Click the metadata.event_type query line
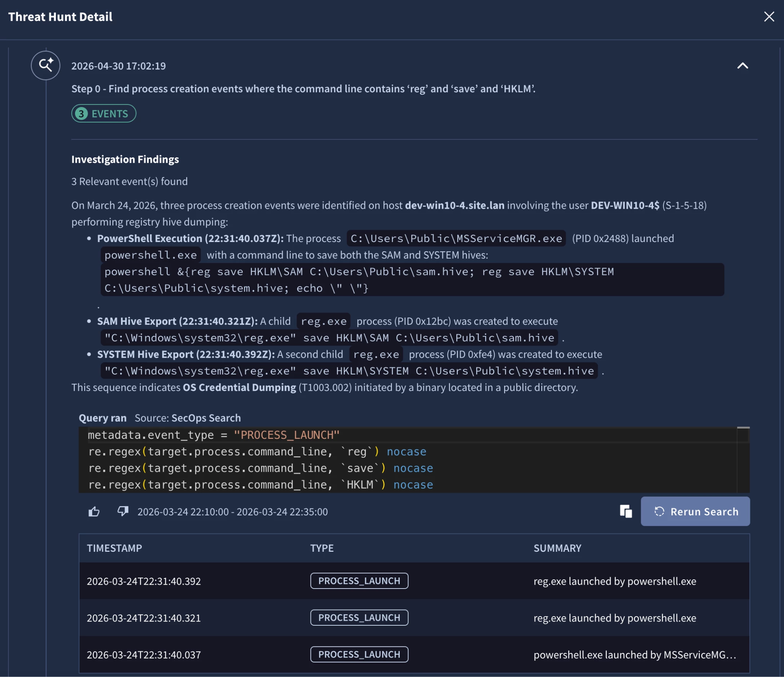Image resolution: width=784 pixels, height=677 pixels. pyautogui.click(x=214, y=435)
